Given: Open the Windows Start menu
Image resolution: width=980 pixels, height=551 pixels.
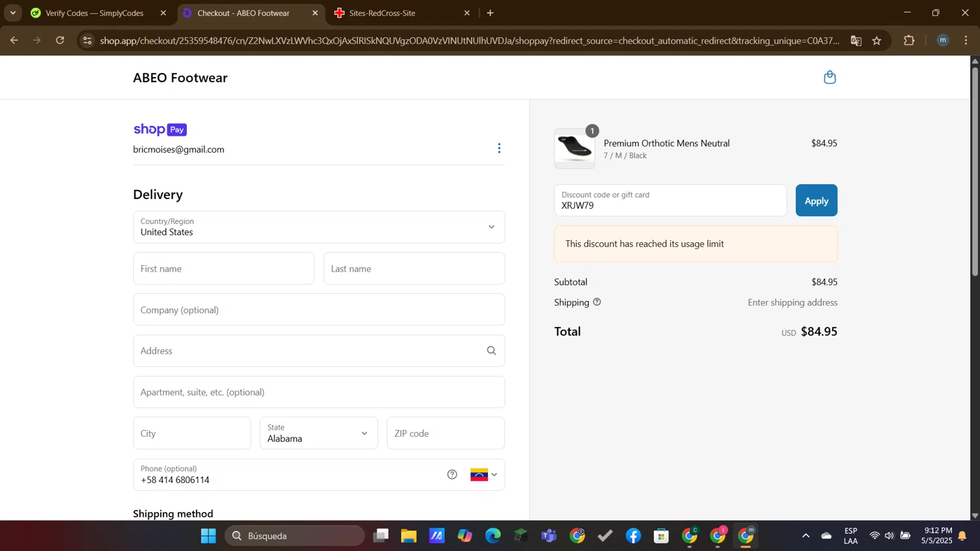Looking at the screenshot, I should (x=208, y=536).
